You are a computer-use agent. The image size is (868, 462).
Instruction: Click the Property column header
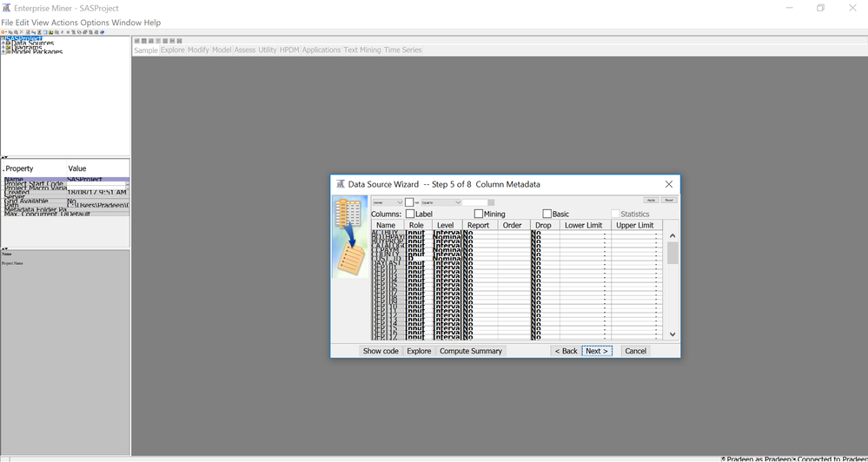point(35,168)
